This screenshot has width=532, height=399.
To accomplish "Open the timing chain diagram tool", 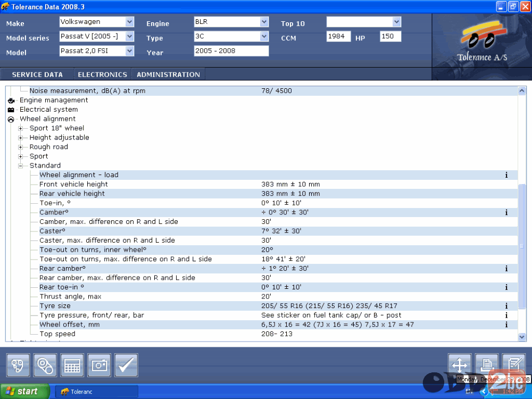I will pos(18,365).
